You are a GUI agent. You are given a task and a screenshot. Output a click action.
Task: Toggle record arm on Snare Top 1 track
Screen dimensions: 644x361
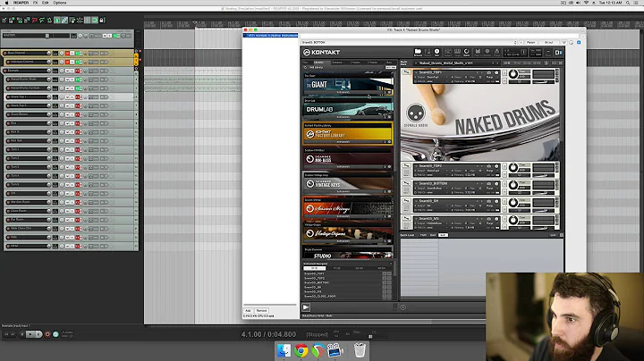(8, 97)
